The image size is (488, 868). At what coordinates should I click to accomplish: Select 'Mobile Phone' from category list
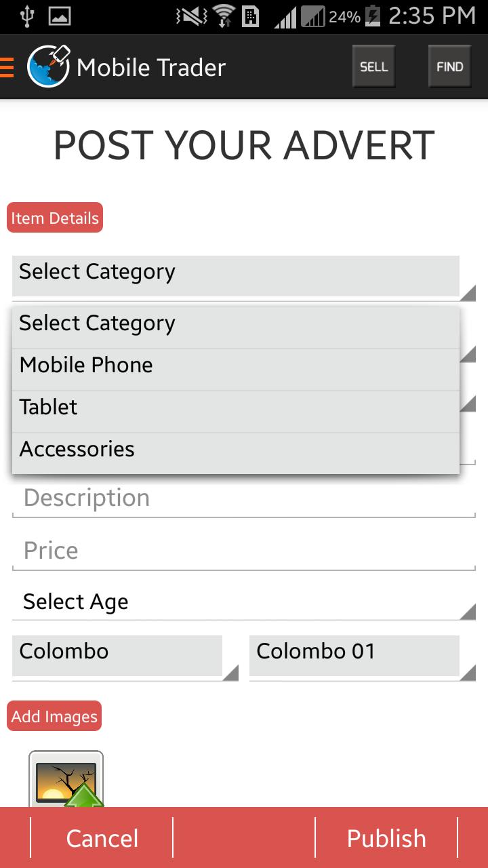click(x=85, y=365)
